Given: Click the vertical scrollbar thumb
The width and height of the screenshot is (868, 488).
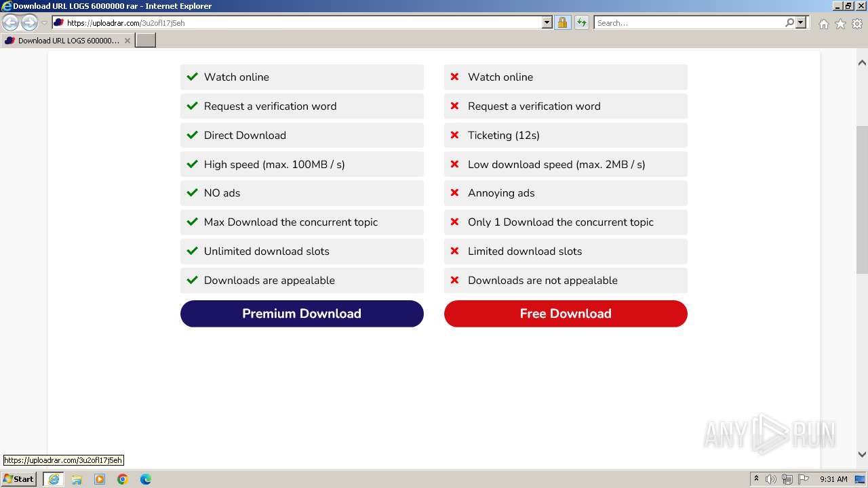Looking at the screenshot, I should click(862, 200).
